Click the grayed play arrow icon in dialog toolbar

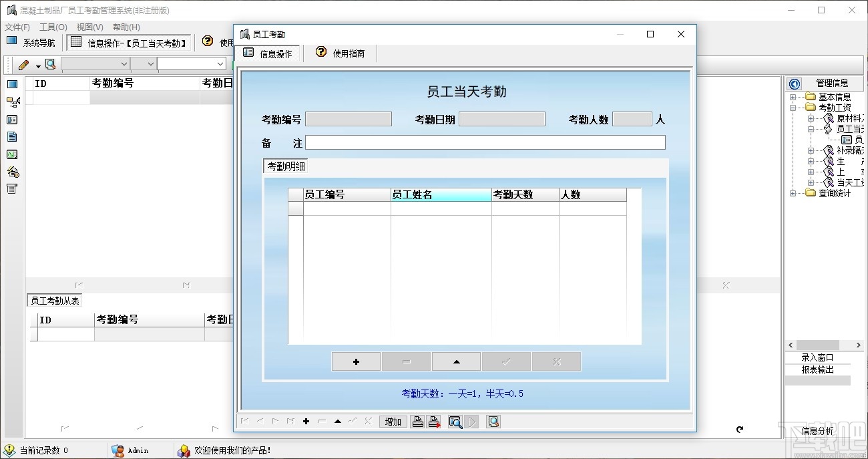(x=472, y=422)
